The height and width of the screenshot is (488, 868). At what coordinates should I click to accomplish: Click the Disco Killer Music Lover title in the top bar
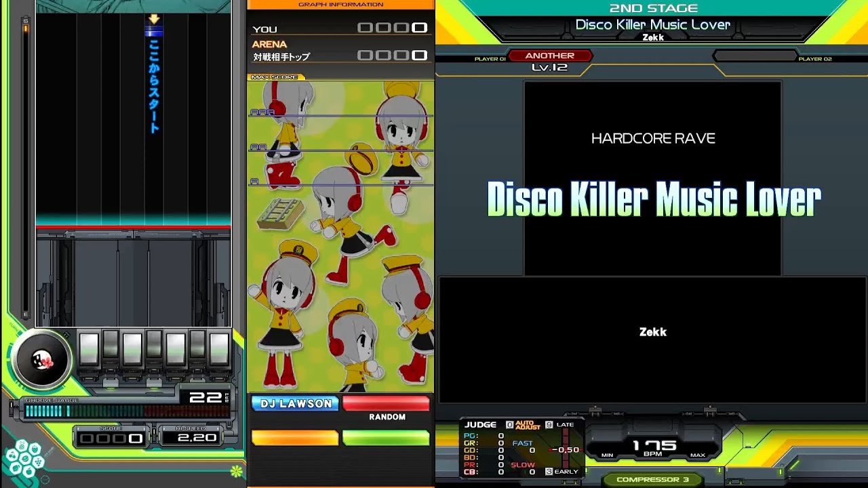(x=653, y=24)
